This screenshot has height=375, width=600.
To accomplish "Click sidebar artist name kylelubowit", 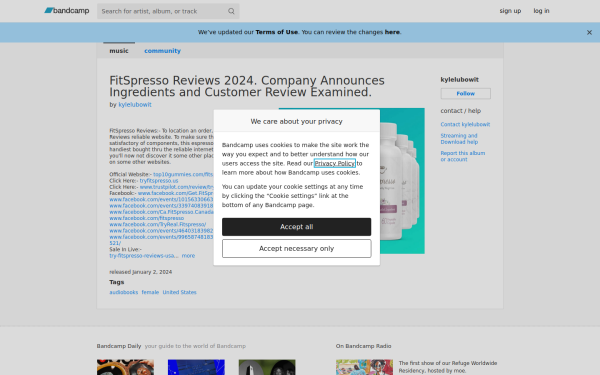I will click(x=460, y=80).
